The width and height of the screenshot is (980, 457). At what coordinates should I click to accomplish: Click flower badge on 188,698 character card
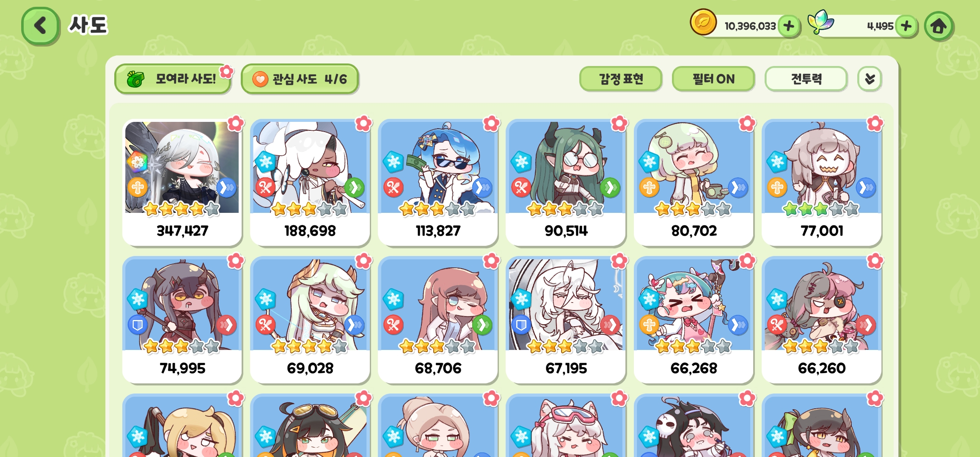[363, 124]
